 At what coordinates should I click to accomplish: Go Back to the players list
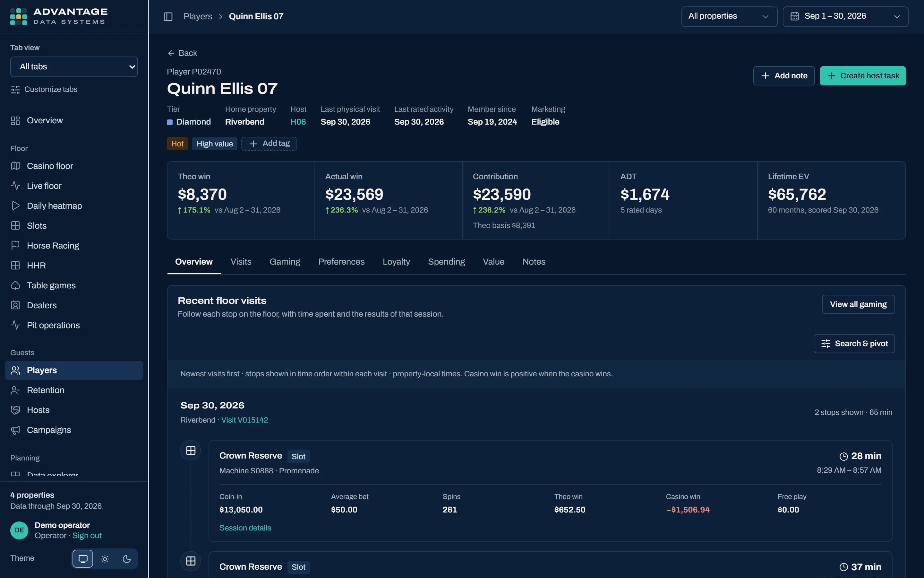pos(183,53)
